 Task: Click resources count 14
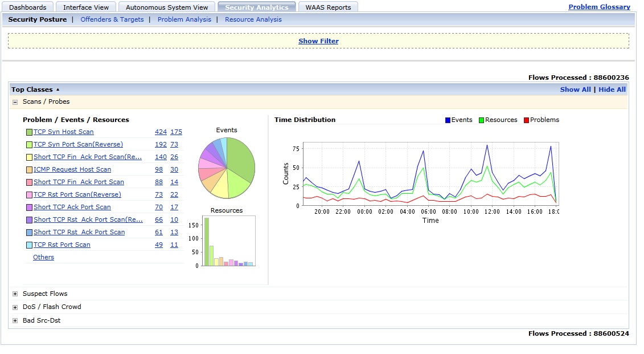click(174, 182)
